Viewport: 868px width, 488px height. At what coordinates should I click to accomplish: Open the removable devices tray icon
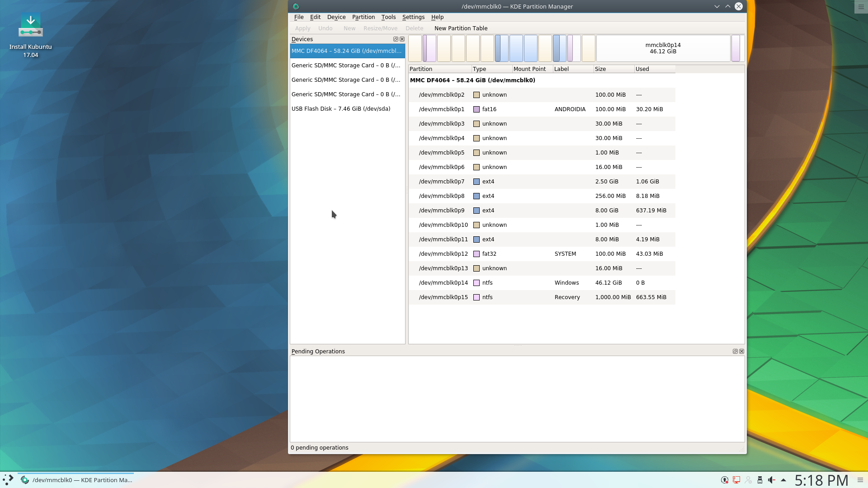(760, 480)
